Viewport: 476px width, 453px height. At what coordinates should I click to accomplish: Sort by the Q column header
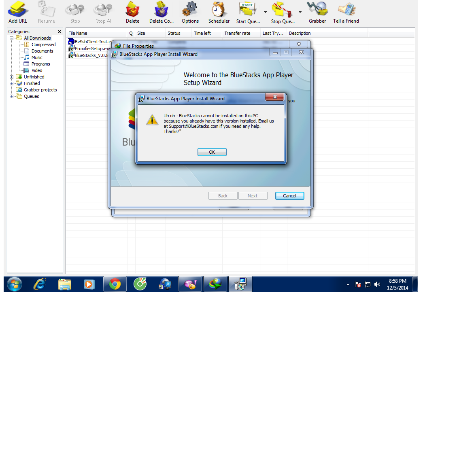131,33
